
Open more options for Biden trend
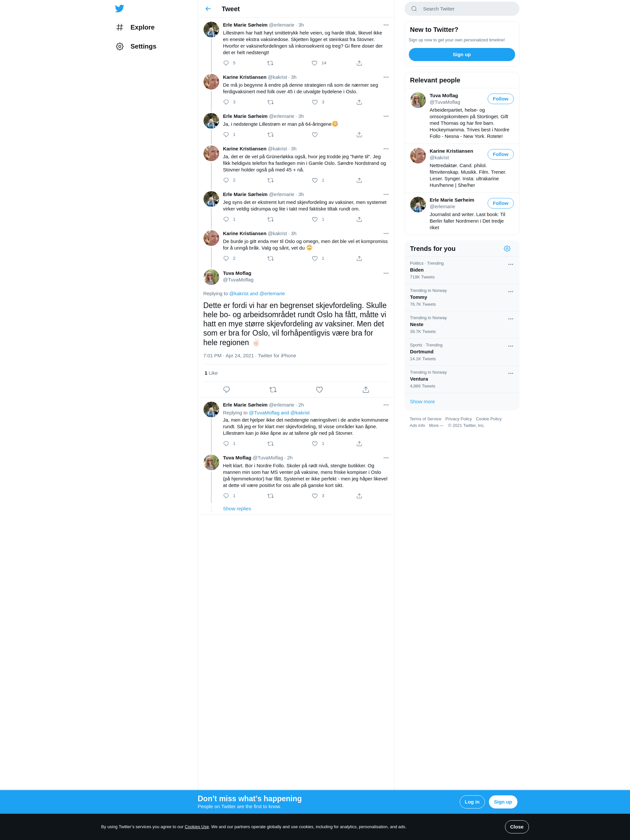(511, 264)
